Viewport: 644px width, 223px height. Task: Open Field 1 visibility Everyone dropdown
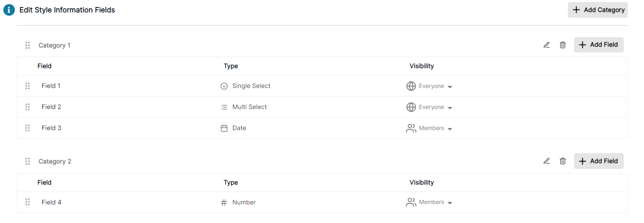429,86
